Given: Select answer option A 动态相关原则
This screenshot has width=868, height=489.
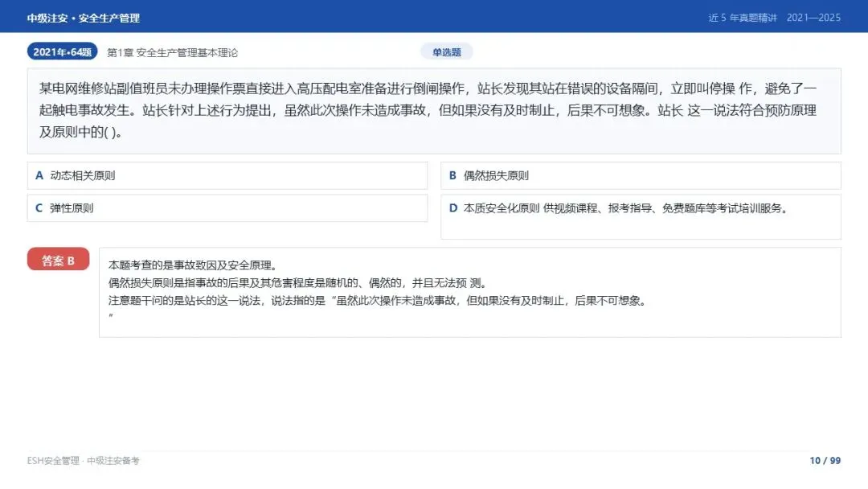Looking at the screenshot, I should tap(227, 175).
